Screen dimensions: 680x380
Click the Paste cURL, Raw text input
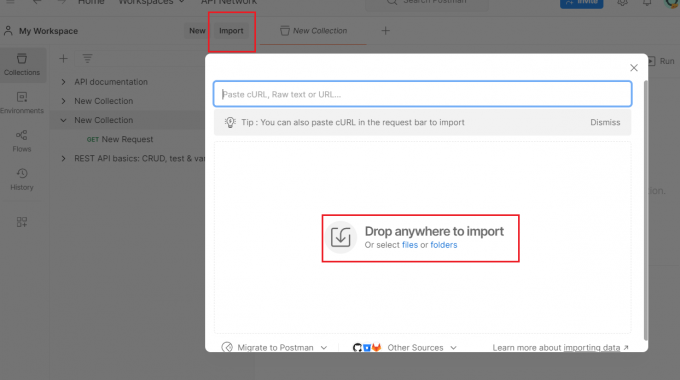pyautogui.click(x=422, y=94)
